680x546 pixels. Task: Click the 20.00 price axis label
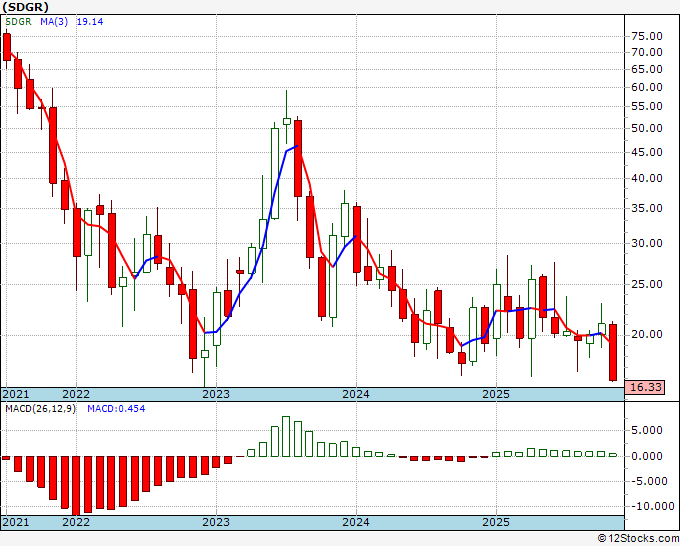click(x=647, y=334)
